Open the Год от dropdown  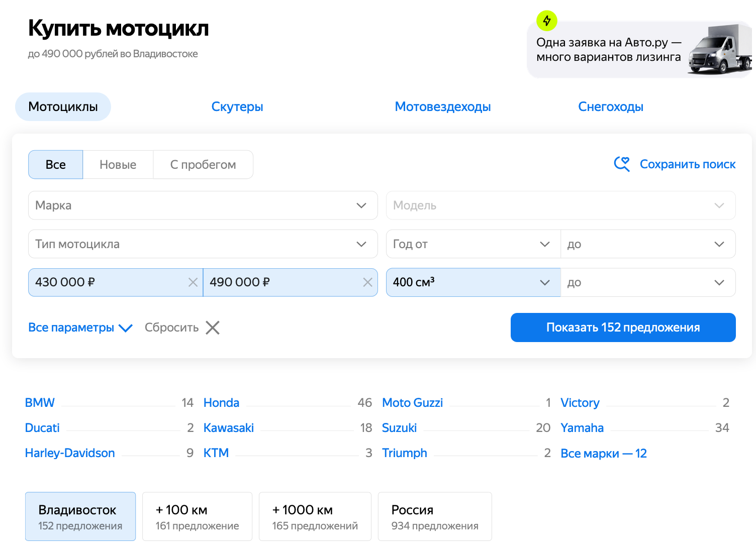pos(472,244)
